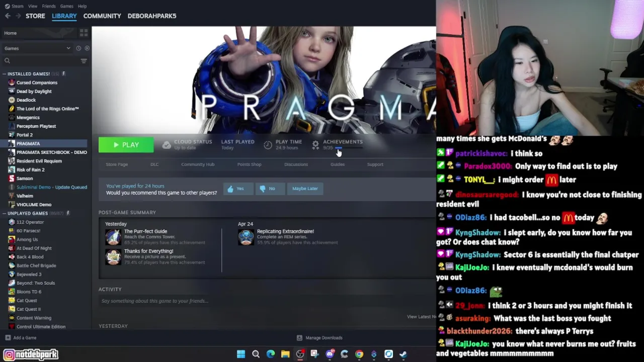
Task: Open File Explorer from taskbar
Action: (285, 354)
